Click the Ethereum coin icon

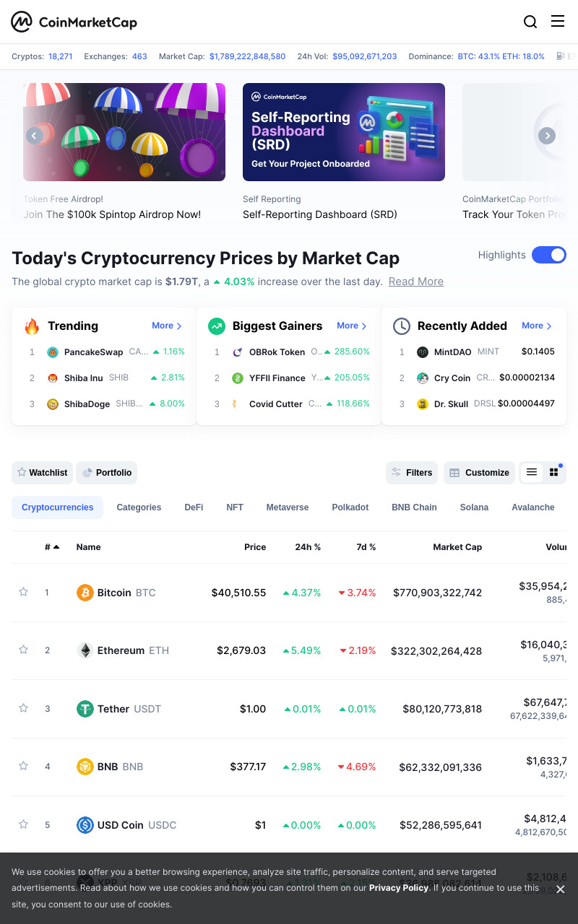tap(85, 650)
